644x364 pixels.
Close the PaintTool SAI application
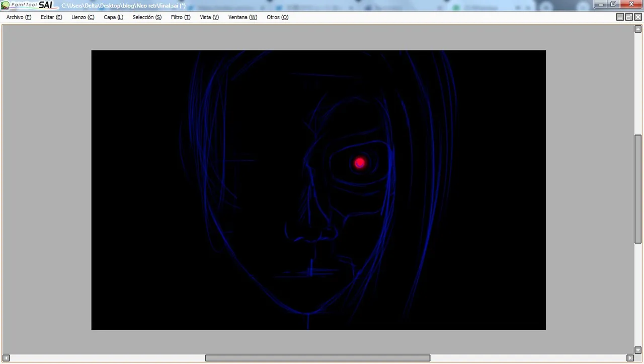pyautogui.click(x=631, y=5)
